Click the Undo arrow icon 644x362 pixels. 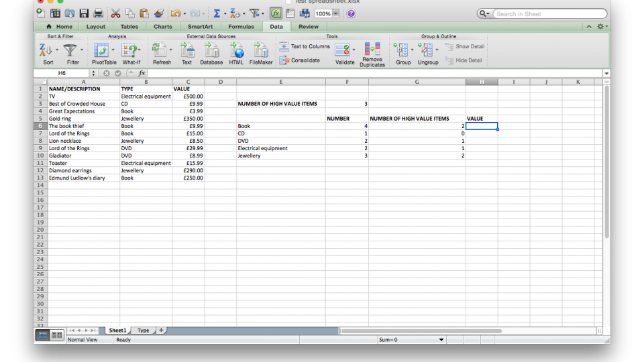176,13
